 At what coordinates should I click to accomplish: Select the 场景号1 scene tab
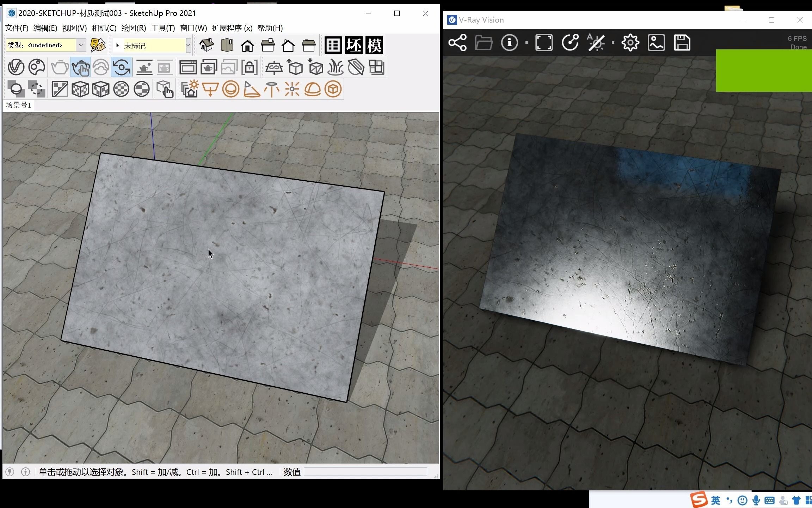tap(18, 105)
